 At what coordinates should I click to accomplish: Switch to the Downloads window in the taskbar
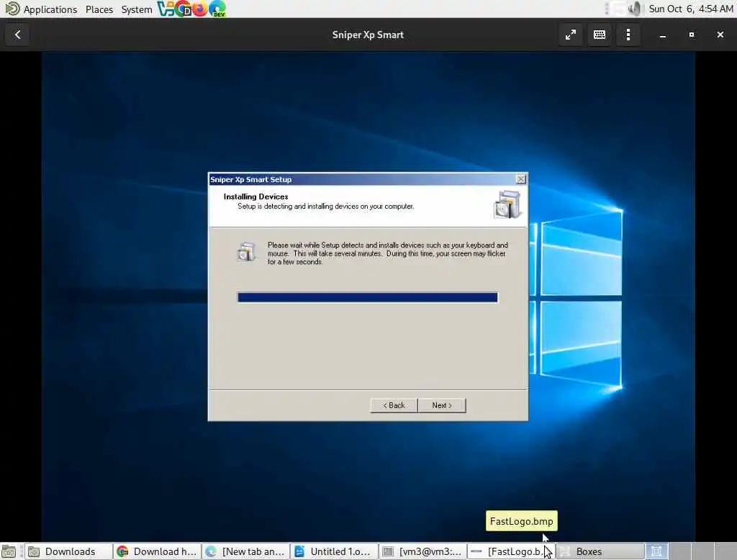click(x=68, y=551)
